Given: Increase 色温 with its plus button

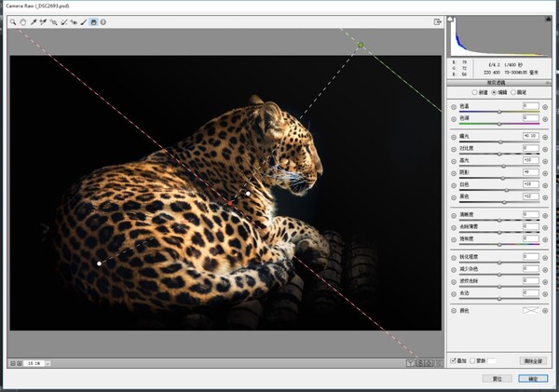Looking at the screenshot, I should click(x=545, y=107).
